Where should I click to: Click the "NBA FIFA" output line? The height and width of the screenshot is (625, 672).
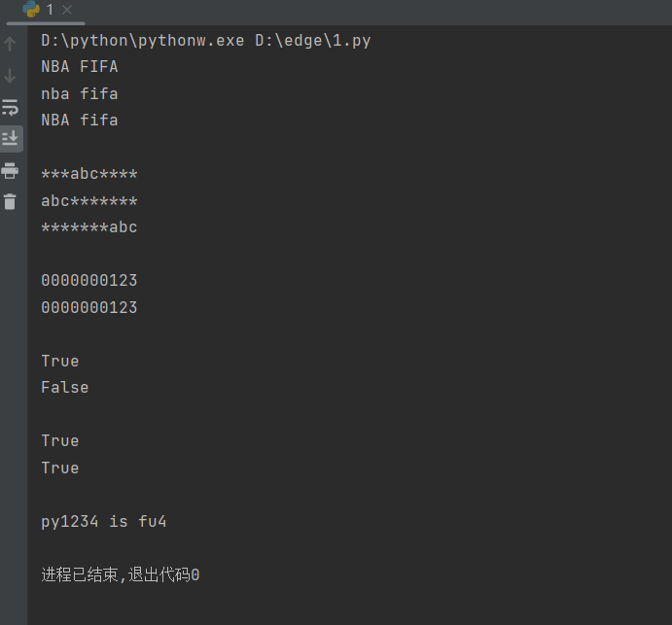click(x=80, y=67)
